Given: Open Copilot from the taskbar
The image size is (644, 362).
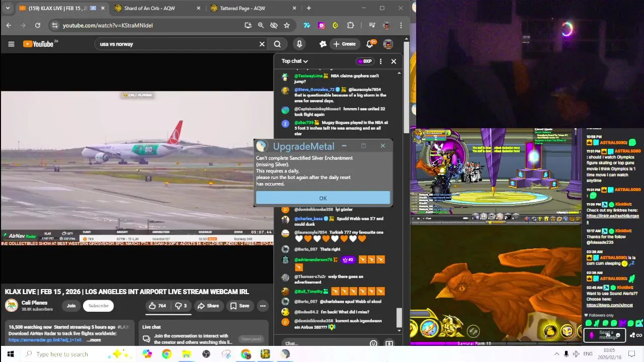Looking at the screenshot, I should click(x=147, y=354).
